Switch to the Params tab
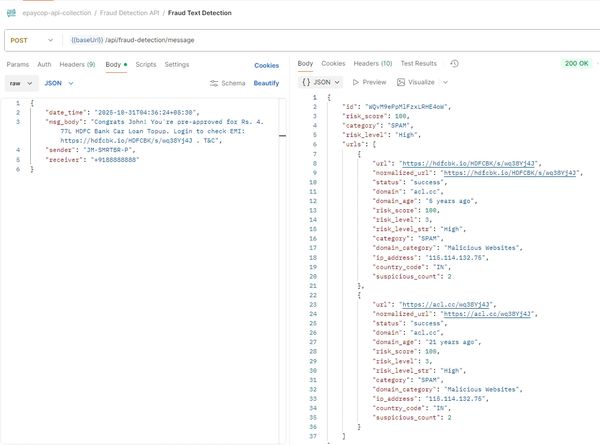The image size is (600, 445). [x=18, y=64]
